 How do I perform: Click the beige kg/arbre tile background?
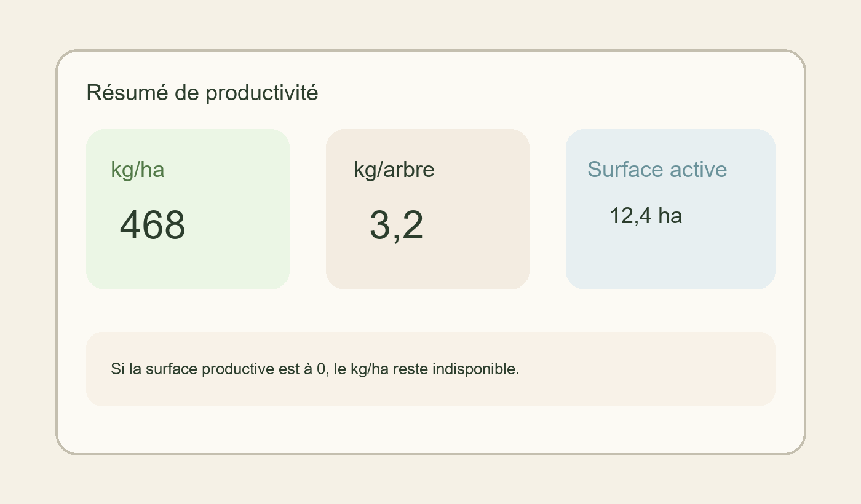[x=427, y=264]
